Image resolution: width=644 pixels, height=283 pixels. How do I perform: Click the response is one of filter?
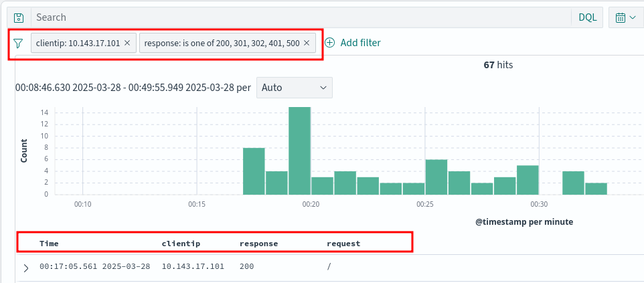221,43
